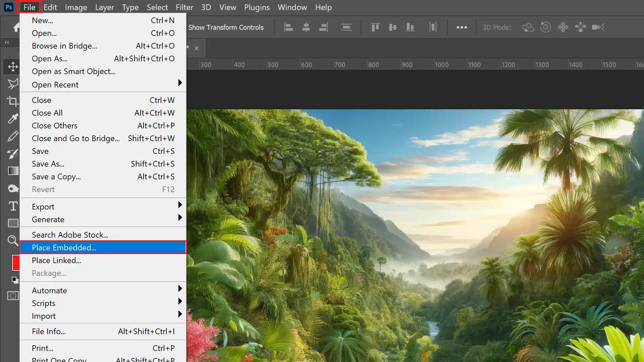This screenshot has height=362, width=644.
Task: Open the Plugins menu
Action: tap(257, 7)
